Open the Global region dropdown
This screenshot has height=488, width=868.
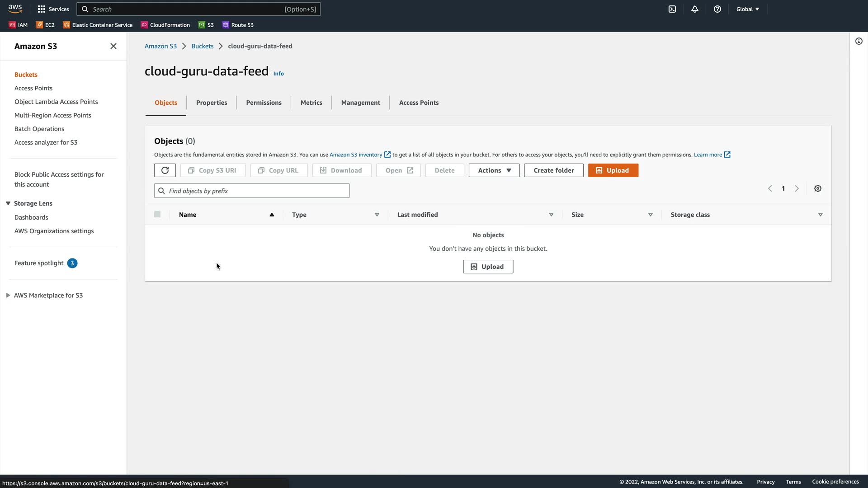pos(747,9)
